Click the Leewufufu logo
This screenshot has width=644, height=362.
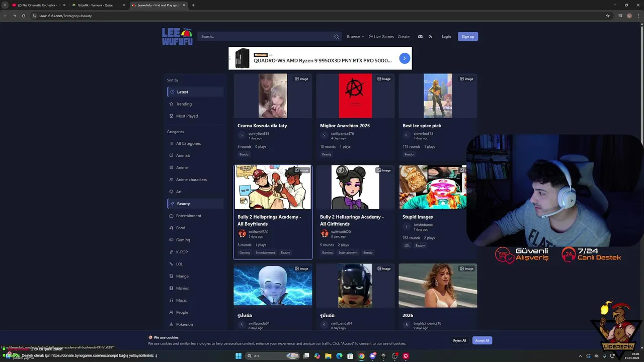[x=177, y=37]
